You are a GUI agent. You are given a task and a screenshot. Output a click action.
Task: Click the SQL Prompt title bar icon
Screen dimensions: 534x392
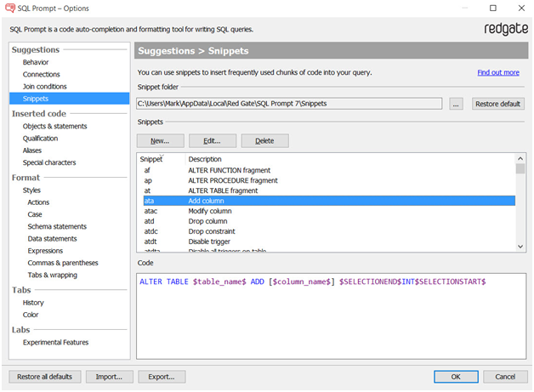pos(9,9)
